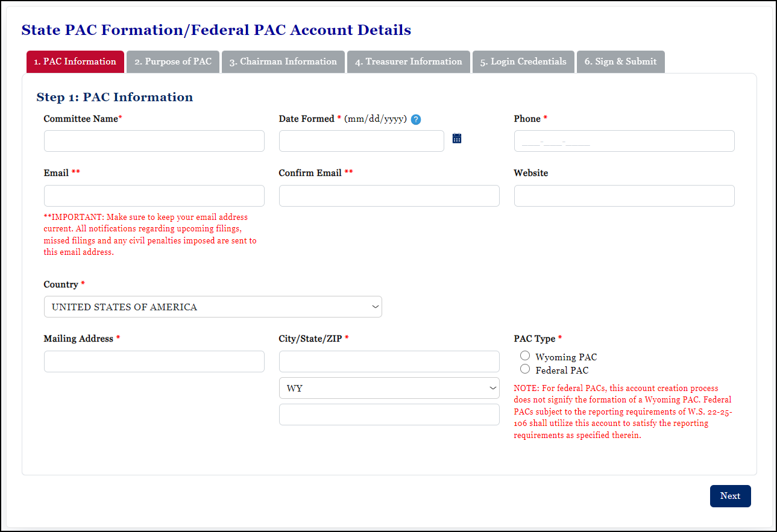
Task: Click the Next button
Action: 730,495
